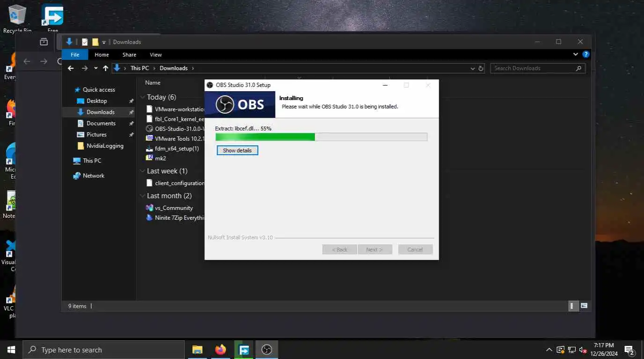Select Pictures in navigation pane
Image resolution: width=644 pixels, height=359 pixels.
click(x=96, y=135)
